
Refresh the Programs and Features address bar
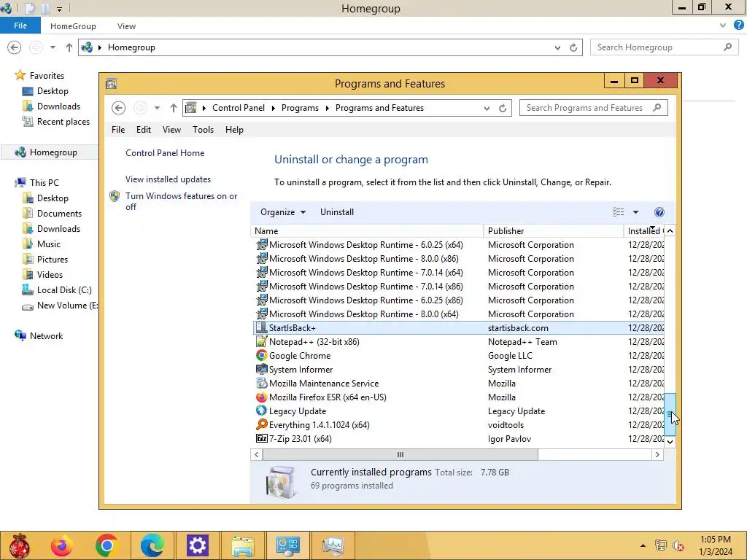(x=503, y=108)
